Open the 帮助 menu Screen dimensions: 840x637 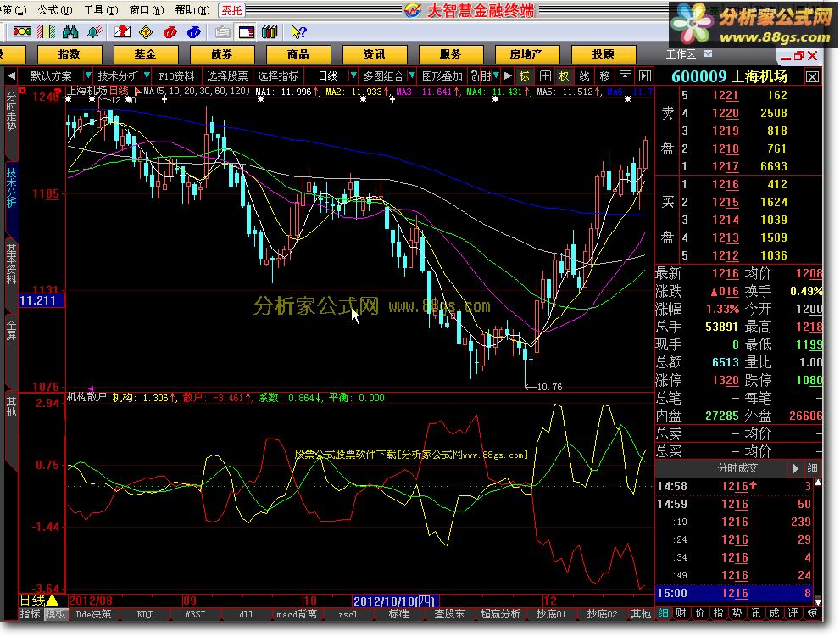pos(192,9)
